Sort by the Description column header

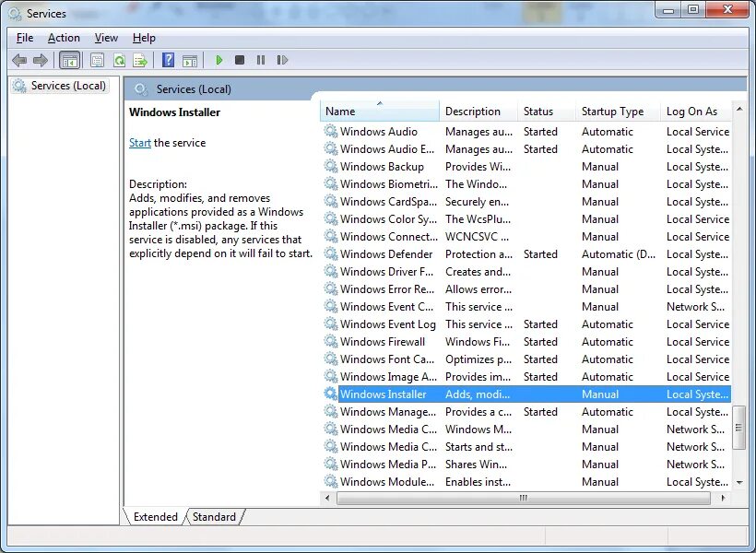point(478,112)
